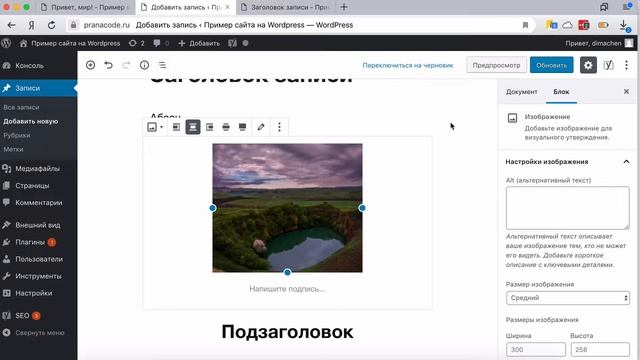Open comments icon in admin bar
Image resolution: width=640 pixels, height=360 pixels.
pyautogui.click(x=161, y=43)
